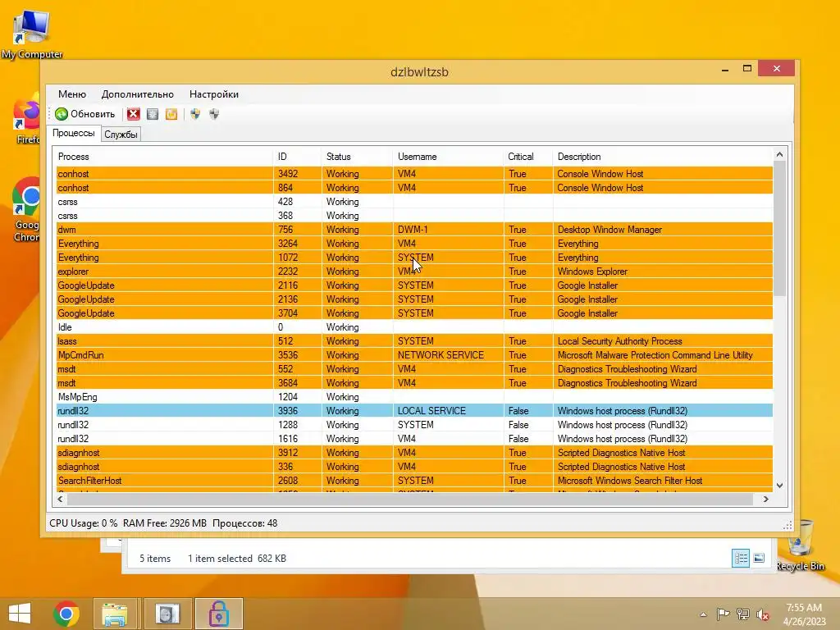Click the gray snowflake freeze icon in toolbar

153,113
